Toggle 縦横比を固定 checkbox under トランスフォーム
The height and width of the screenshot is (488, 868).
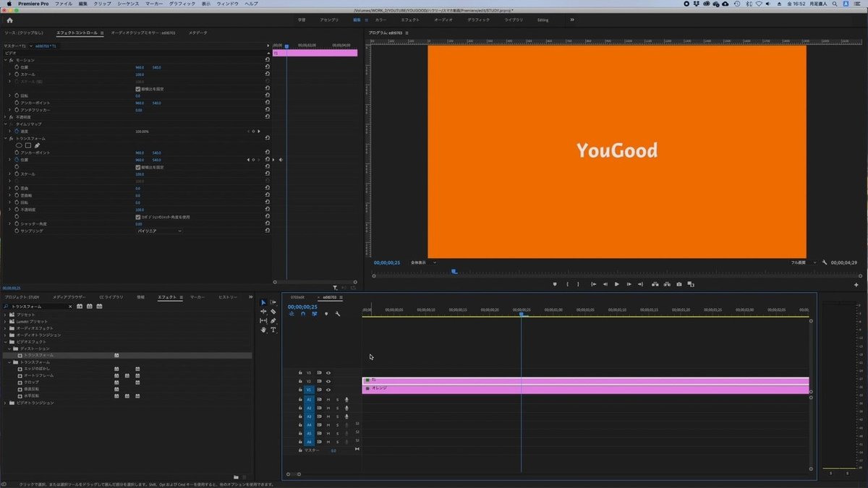pyautogui.click(x=138, y=167)
